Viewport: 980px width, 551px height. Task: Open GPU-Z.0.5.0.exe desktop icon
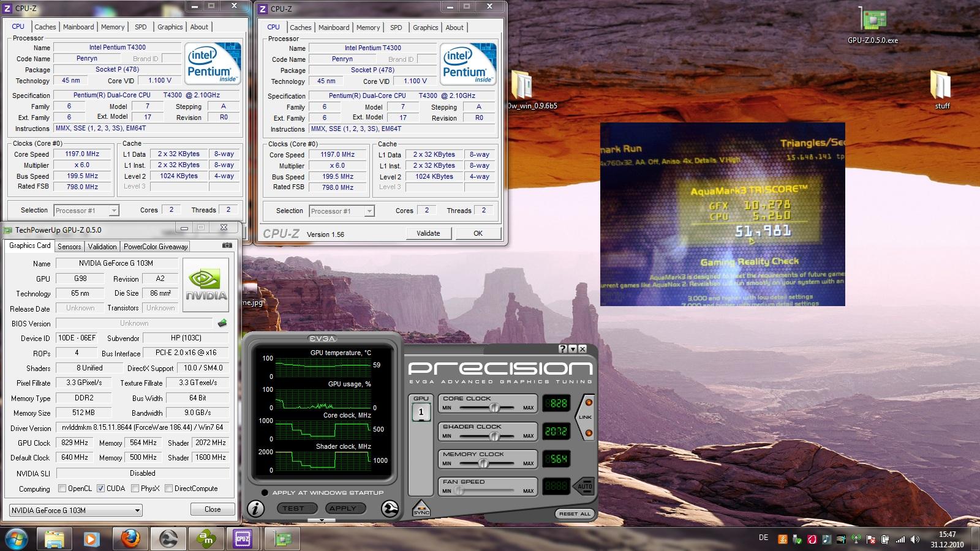pyautogui.click(x=872, y=26)
